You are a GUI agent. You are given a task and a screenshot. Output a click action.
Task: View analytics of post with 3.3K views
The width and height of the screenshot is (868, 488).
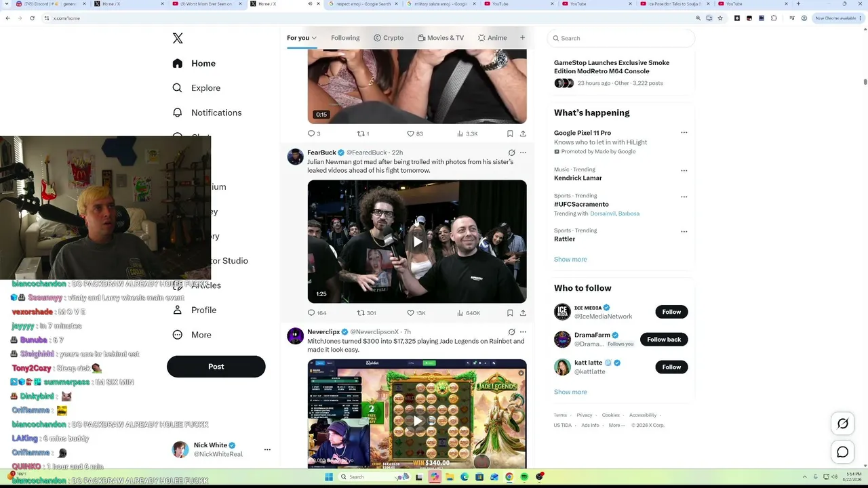(467, 134)
